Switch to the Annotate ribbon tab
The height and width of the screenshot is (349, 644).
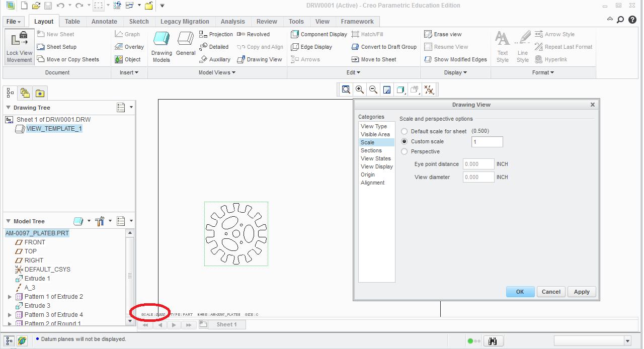click(x=104, y=22)
